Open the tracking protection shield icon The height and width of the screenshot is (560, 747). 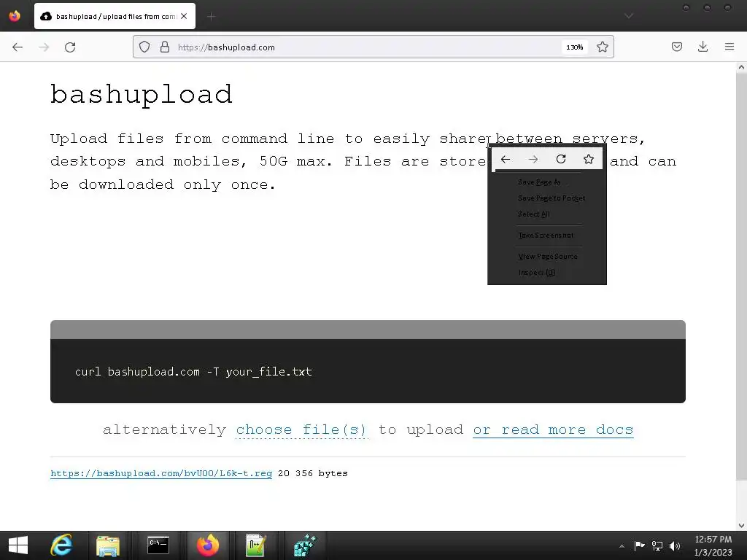tap(144, 47)
